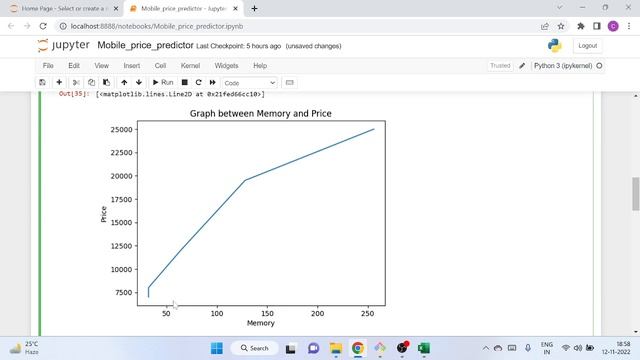Cut selected cells with scissors icon
Screen dimensions: 640x360
click(x=76, y=82)
